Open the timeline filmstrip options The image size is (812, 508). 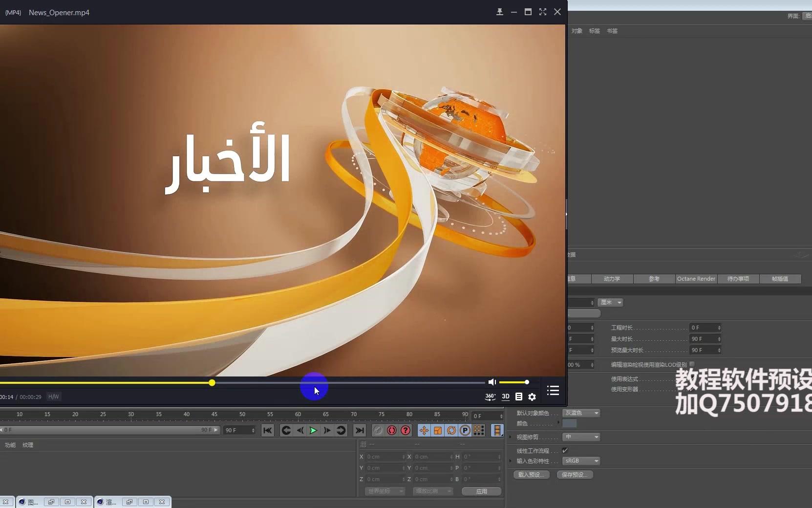coord(497,430)
